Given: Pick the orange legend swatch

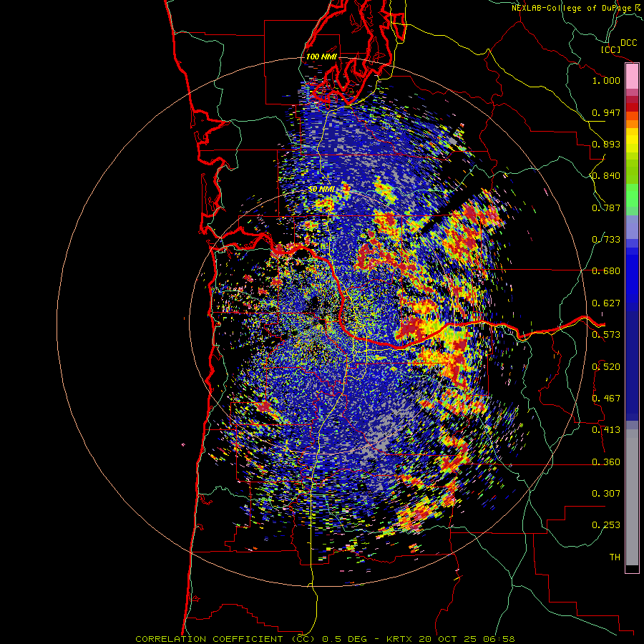Looking at the screenshot, I should tap(632, 124).
